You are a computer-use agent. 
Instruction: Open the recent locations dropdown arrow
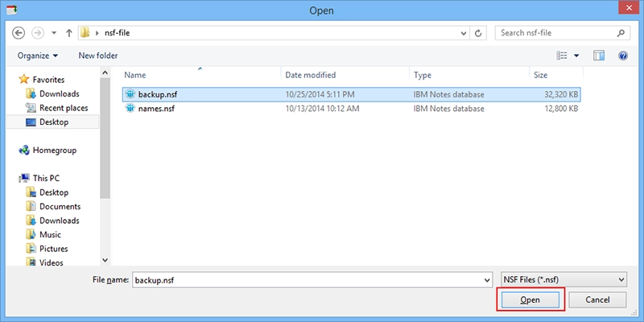[54, 33]
